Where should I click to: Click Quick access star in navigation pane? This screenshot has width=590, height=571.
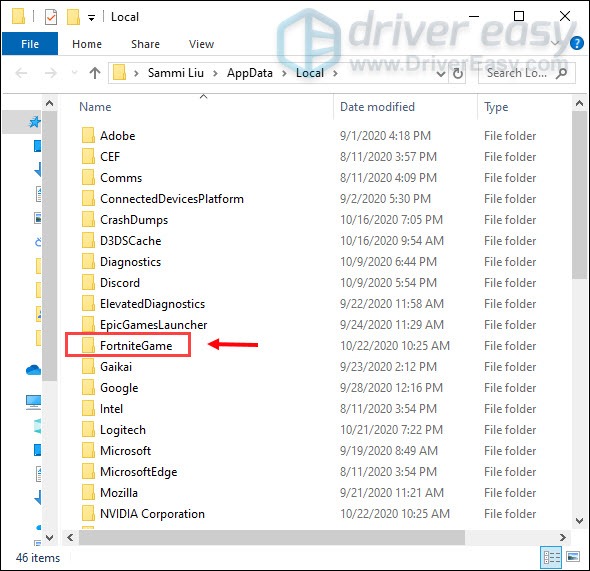coord(35,122)
